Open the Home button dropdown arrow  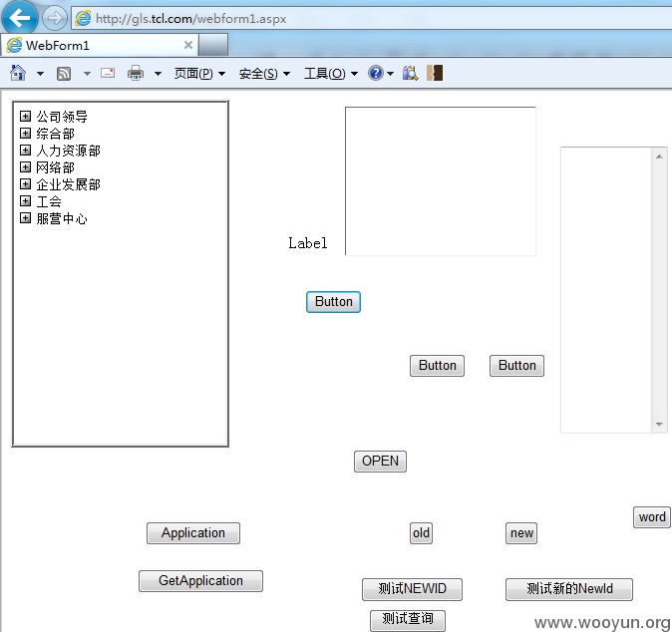coord(40,74)
